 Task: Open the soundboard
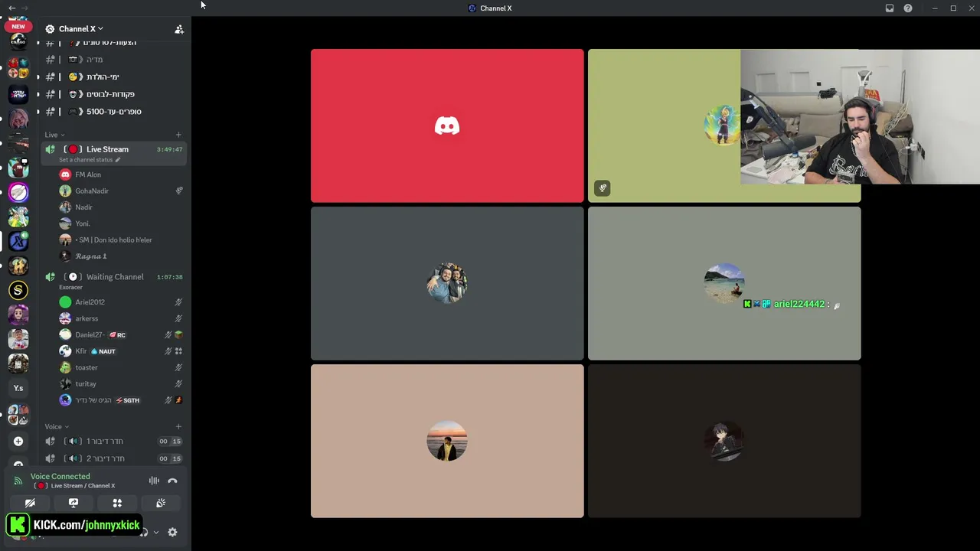point(161,504)
